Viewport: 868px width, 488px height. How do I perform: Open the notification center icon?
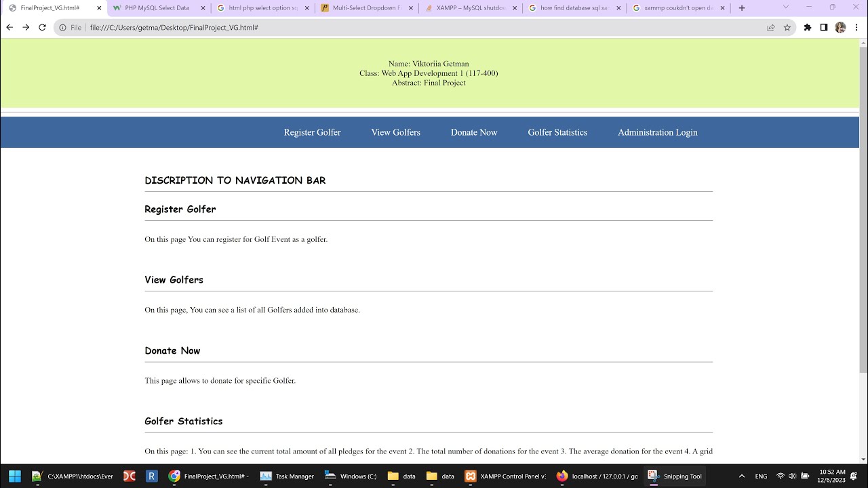(854, 476)
